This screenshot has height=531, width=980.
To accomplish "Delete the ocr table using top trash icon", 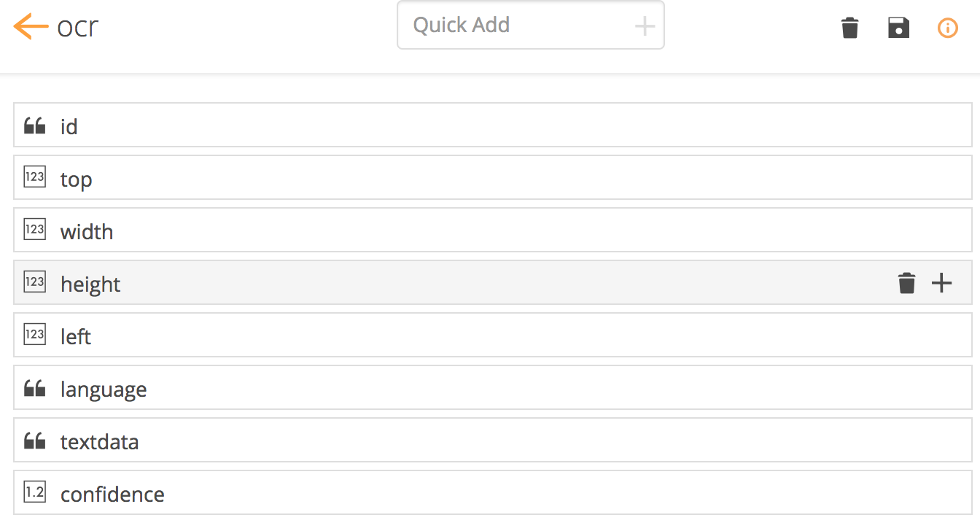I will point(849,28).
